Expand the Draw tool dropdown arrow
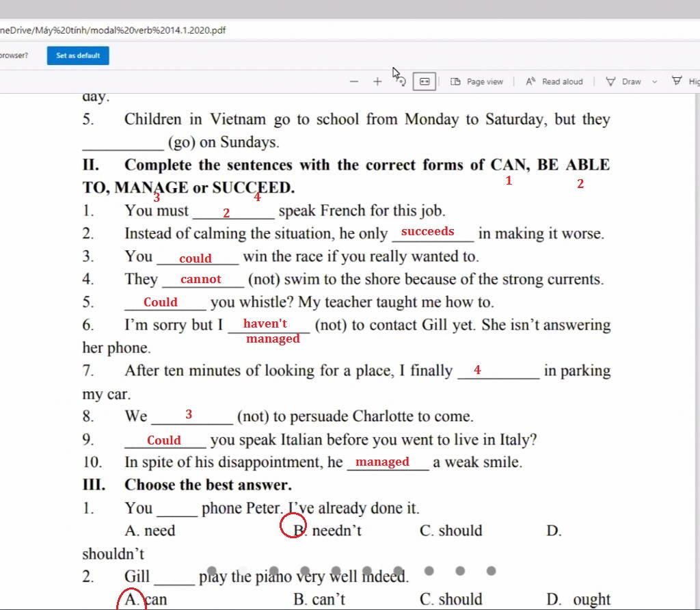Screen dimensions: 700x610 (654, 81)
